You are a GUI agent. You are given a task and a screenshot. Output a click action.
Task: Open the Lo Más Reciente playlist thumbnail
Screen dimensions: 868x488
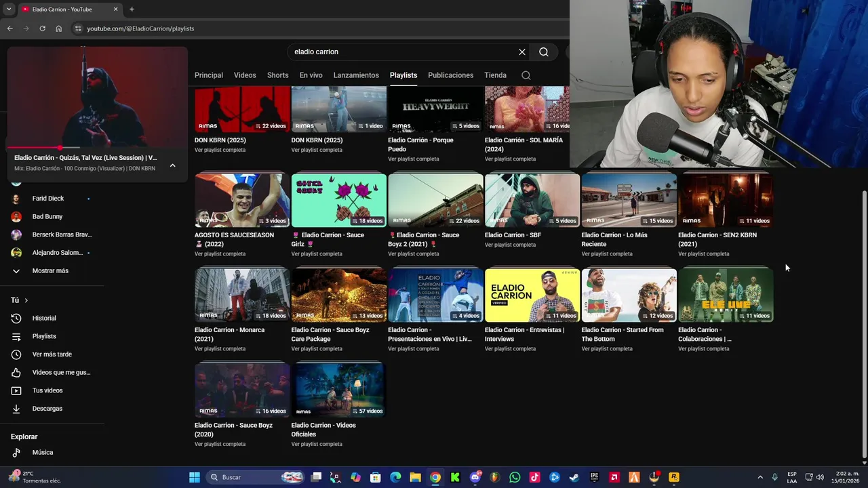[629, 200]
